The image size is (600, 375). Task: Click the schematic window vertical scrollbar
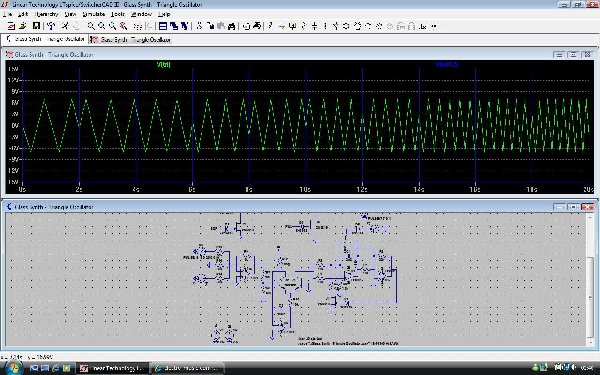tap(591, 279)
